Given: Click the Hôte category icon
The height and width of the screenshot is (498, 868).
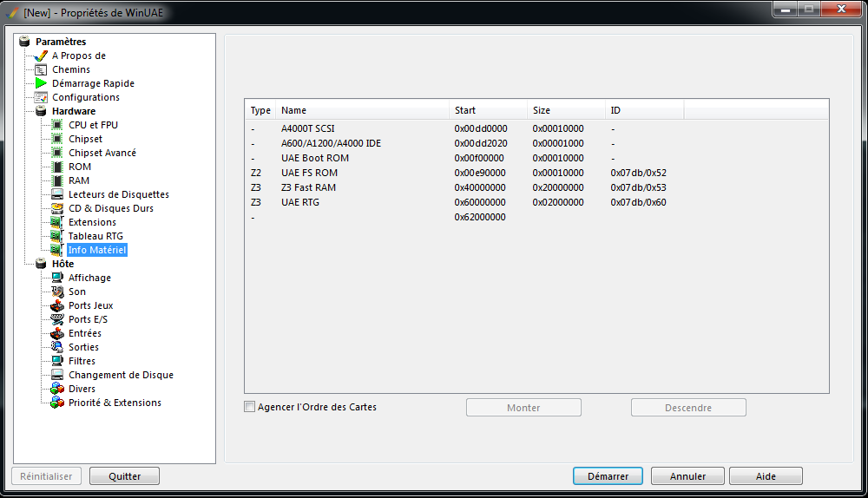Looking at the screenshot, I should pyautogui.click(x=41, y=264).
